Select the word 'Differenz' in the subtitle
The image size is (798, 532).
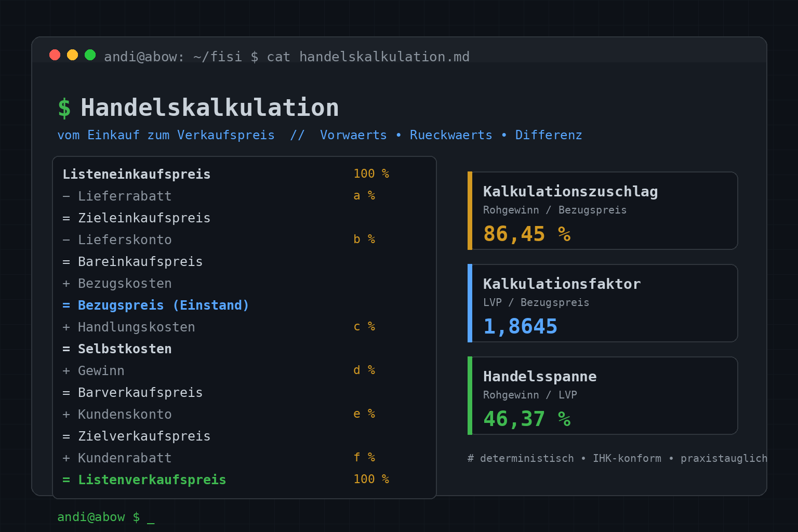pyautogui.click(x=549, y=135)
